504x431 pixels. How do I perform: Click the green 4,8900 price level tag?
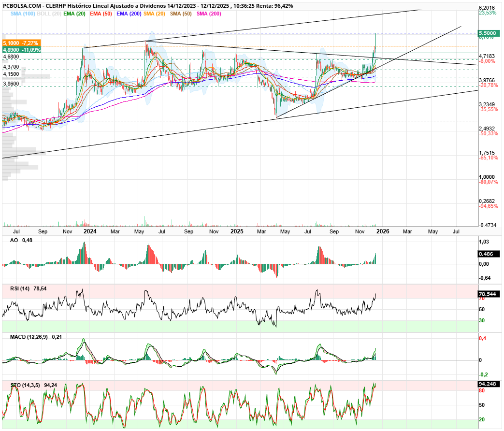[22, 50]
